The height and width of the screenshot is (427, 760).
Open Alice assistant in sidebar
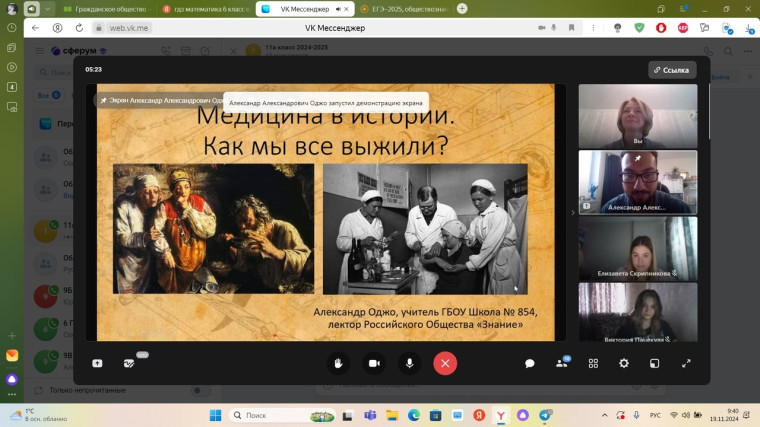click(12, 379)
